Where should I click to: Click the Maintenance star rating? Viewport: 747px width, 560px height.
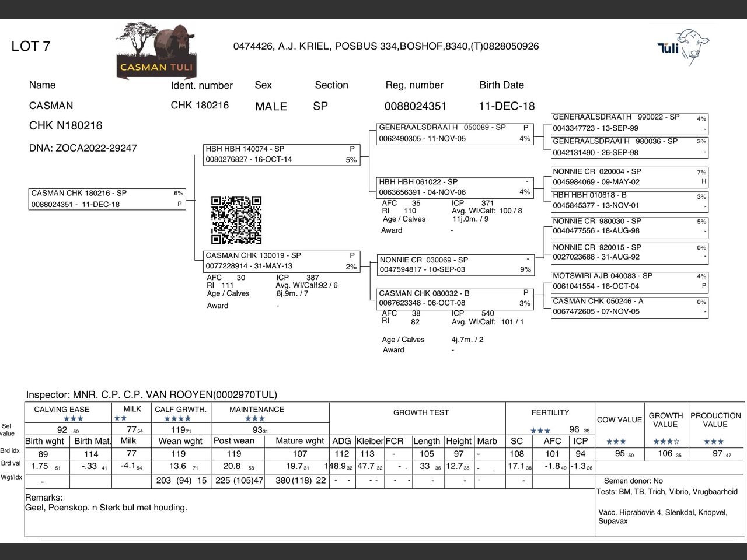point(255,419)
